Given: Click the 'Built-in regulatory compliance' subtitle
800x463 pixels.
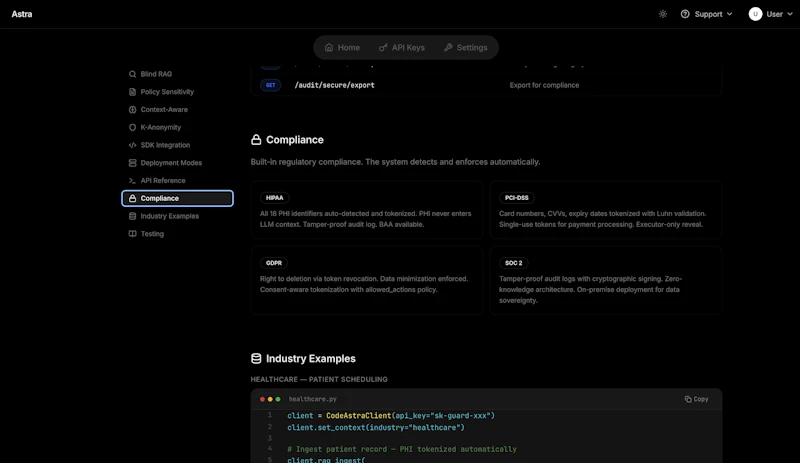Looking at the screenshot, I should (395, 162).
